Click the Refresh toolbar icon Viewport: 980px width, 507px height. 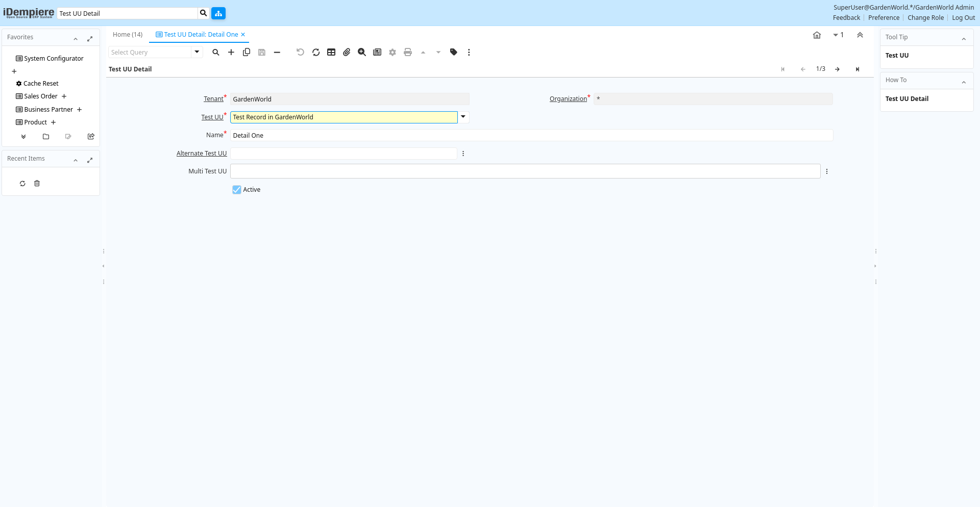316,52
